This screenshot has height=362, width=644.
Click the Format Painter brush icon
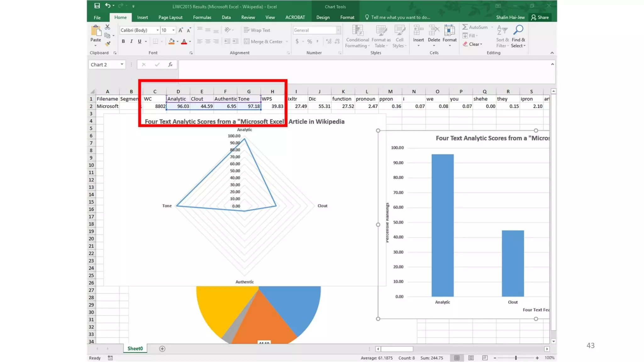point(108,44)
